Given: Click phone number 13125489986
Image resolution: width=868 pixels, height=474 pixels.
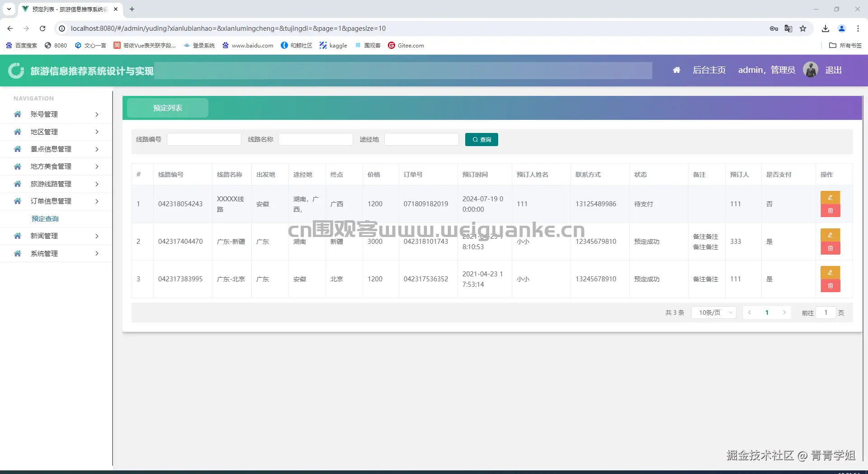Looking at the screenshot, I should pos(596,204).
